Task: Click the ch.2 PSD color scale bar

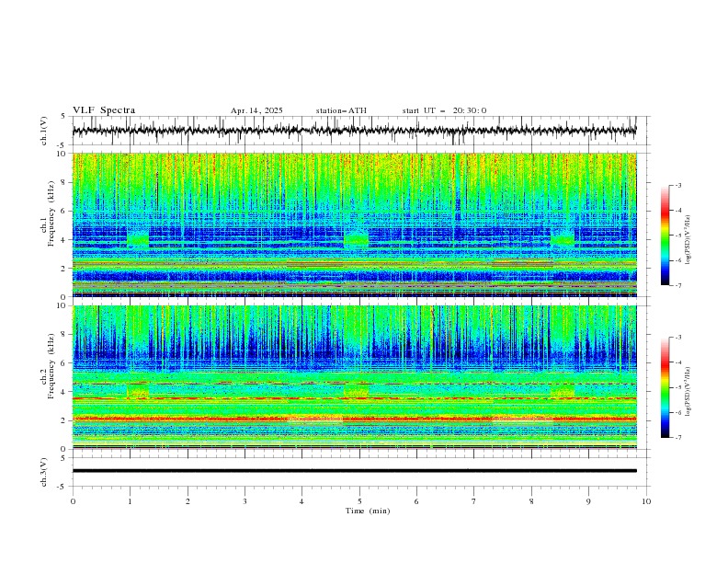Action: pos(665,387)
